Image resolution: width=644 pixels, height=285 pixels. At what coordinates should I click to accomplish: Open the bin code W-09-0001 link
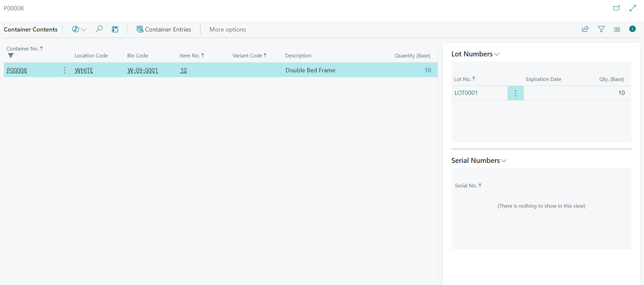142,70
